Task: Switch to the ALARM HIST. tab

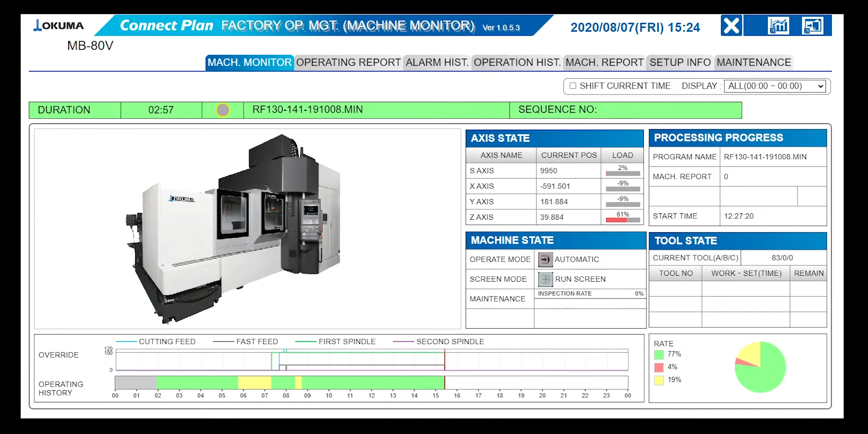Action: pos(436,62)
